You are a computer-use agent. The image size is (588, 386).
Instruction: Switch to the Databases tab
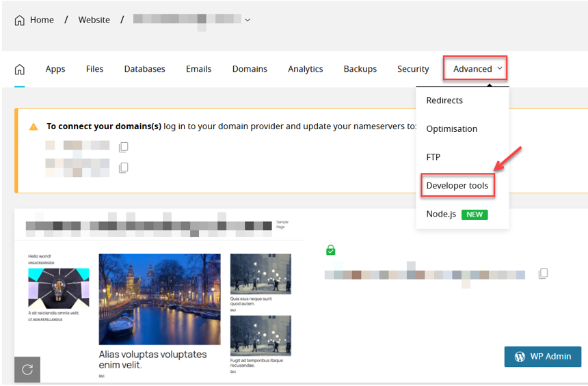(x=144, y=69)
